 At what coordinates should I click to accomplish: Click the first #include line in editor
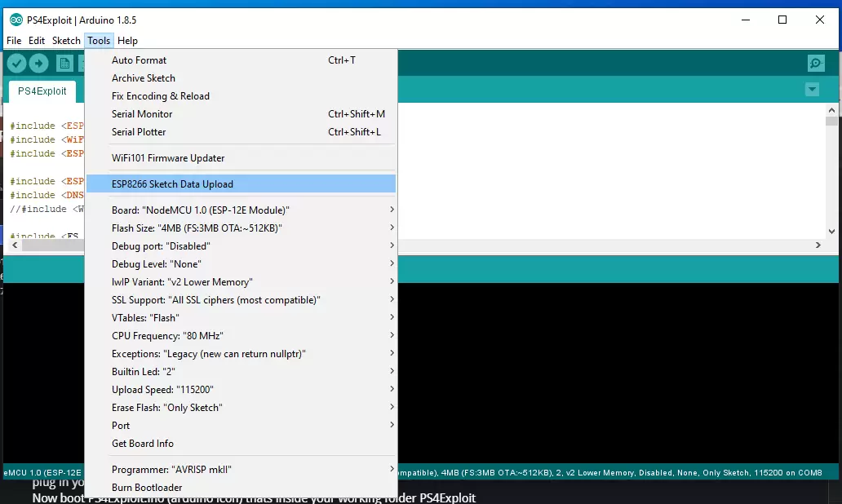click(x=47, y=126)
